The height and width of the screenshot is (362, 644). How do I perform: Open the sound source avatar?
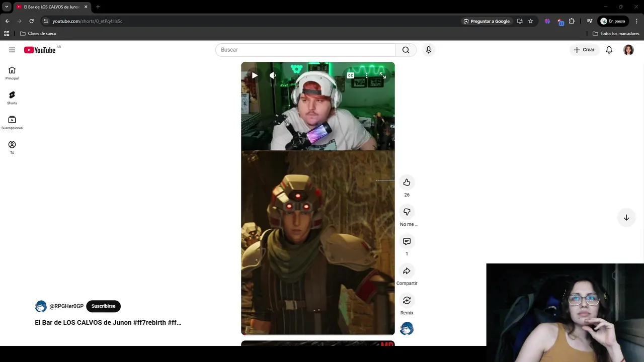(407, 329)
